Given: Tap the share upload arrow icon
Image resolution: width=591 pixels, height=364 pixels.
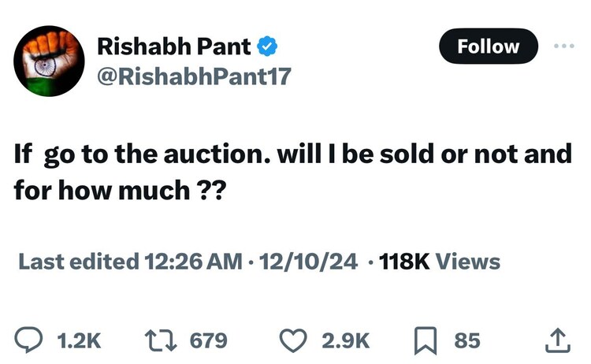Looking at the screenshot, I should pyautogui.click(x=557, y=340).
